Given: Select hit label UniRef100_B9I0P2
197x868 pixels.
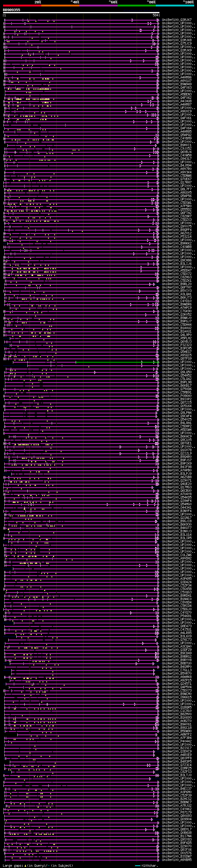Looking at the screenshot, I should coord(177,399).
